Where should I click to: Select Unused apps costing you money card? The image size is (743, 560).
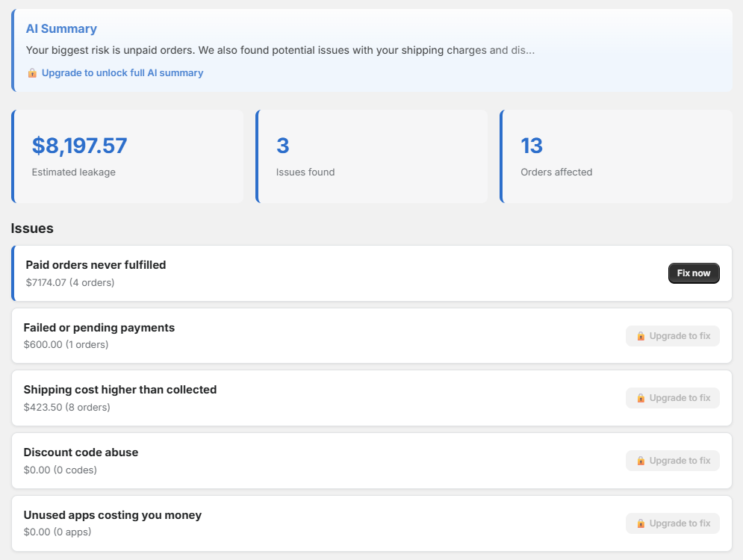pos(372,523)
